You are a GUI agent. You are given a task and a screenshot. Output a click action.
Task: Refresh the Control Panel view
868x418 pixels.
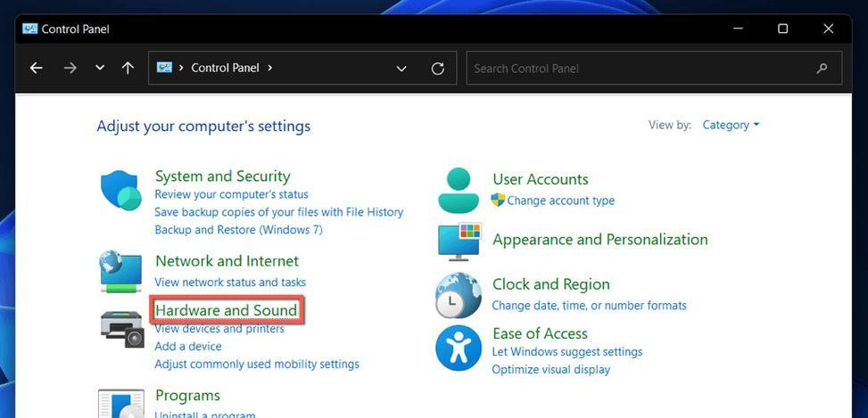coord(438,69)
